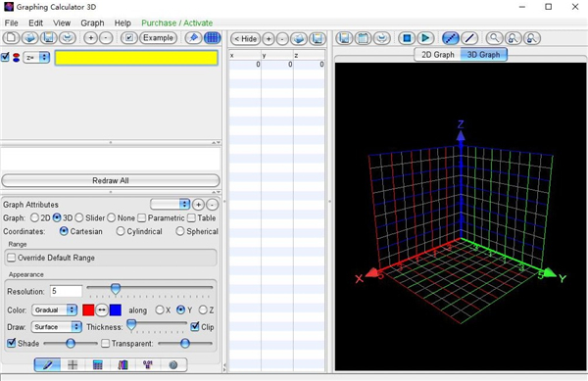Viewport: 588px width, 381px height.
Task: Click the Example button
Action: click(158, 38)
